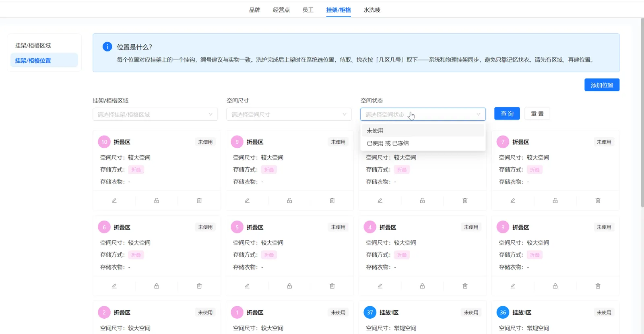The width and height of the screenshot is (644, 334).
Task: Click the 未使用 badge on card 7
Action: tap(604, 142)
